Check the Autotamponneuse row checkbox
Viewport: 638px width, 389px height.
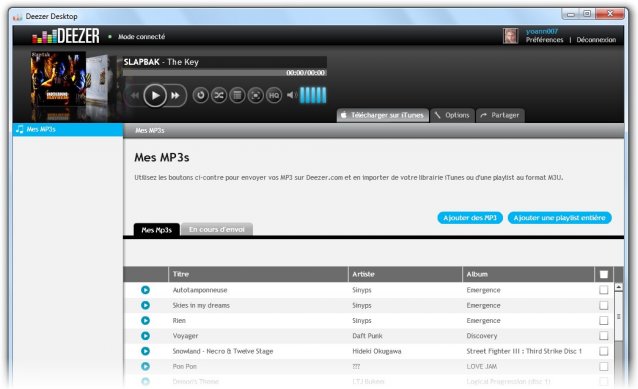tap(604, 290)
